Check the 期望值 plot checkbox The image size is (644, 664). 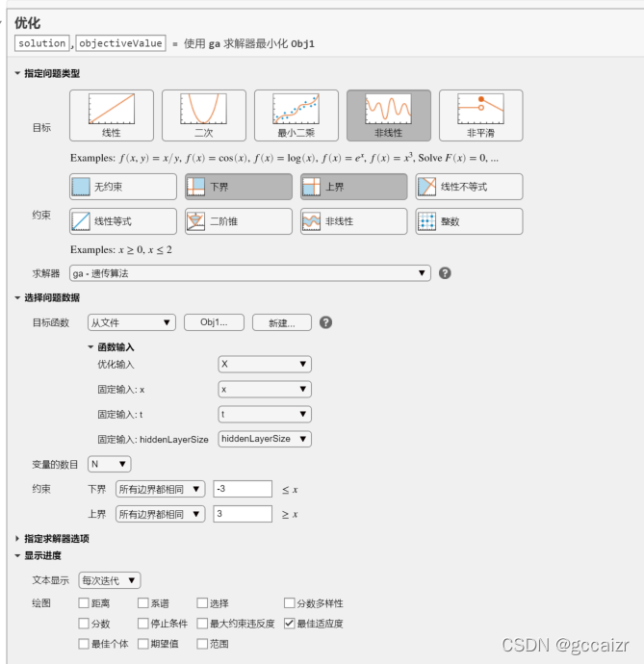143,644
